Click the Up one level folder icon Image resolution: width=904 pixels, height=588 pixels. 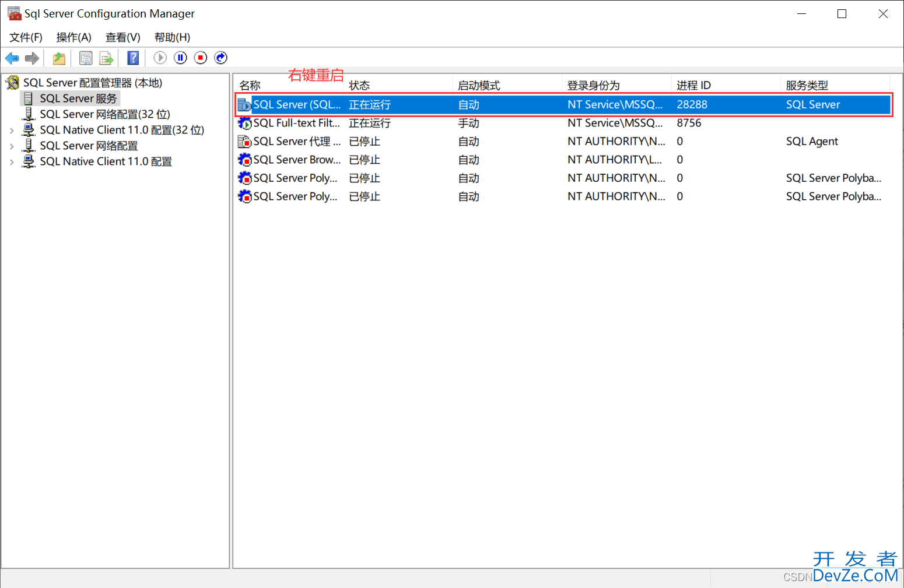click(x=59, y=58)
